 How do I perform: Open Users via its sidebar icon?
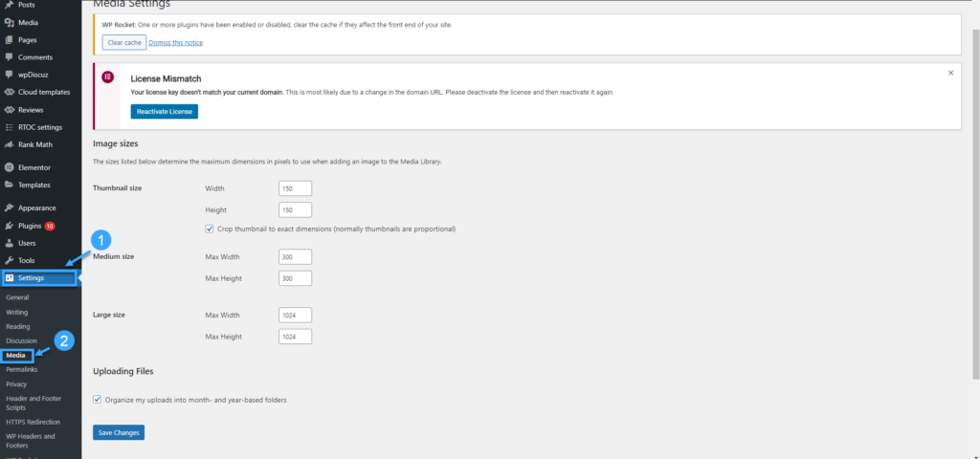click(9, 243)
